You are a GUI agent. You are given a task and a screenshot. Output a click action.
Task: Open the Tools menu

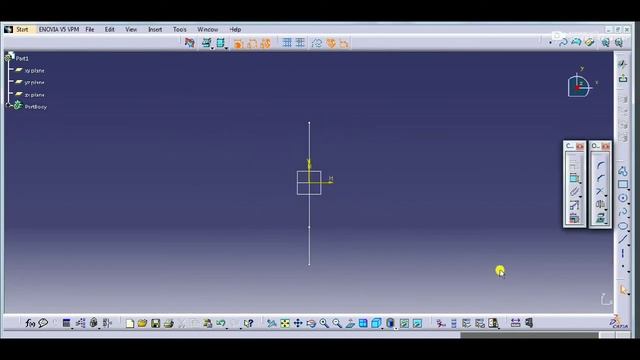pyautogui.click(x=180, y=29)
